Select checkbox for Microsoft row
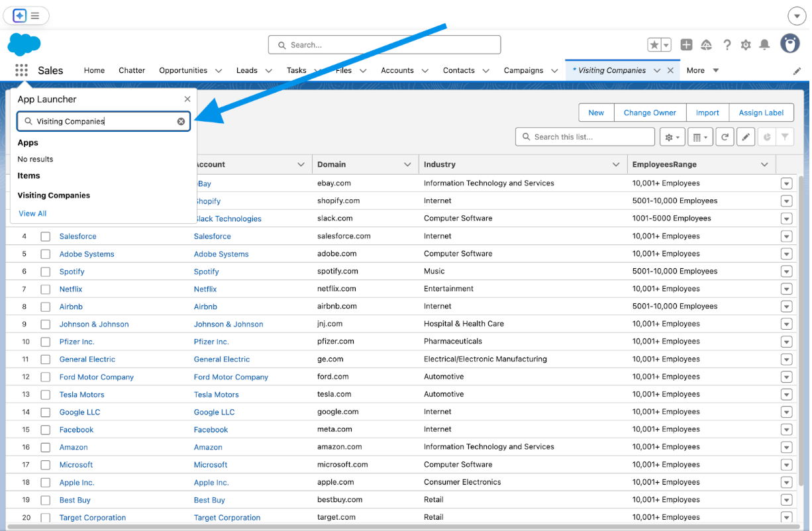 pyautogui.click(x=46, y=465)
